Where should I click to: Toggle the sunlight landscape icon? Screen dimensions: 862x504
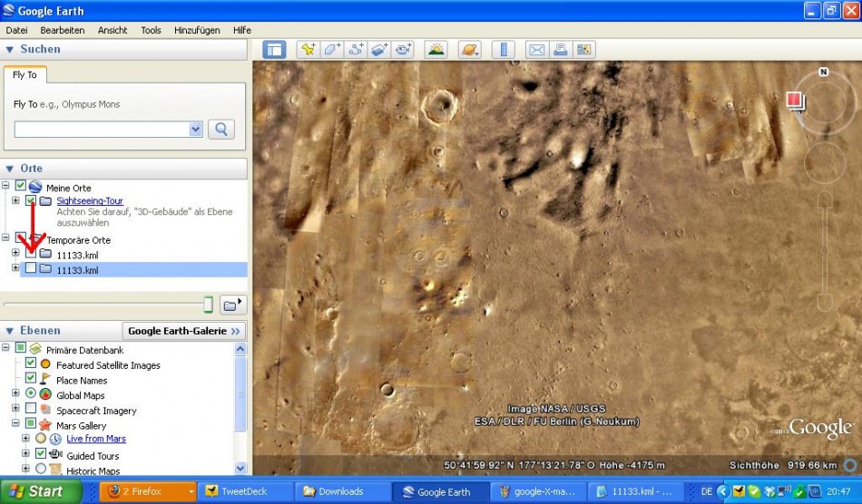(x=436, y=50)
